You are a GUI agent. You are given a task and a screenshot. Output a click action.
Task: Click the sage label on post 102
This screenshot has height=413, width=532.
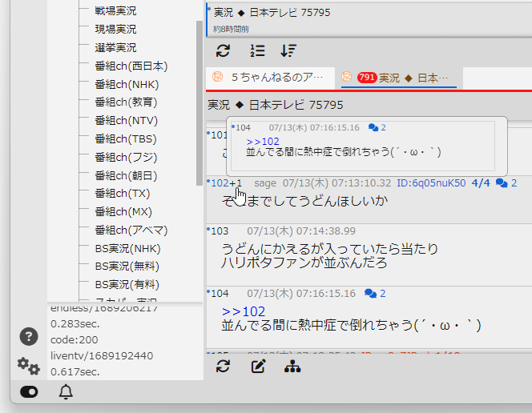pyautogui.click(x=265, y=183)
